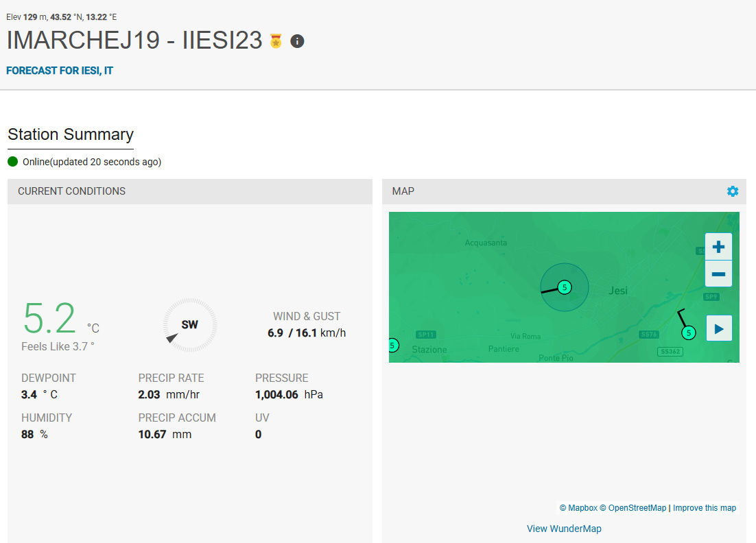
Task: Click the Improve this map link
Action: (704, 508)
